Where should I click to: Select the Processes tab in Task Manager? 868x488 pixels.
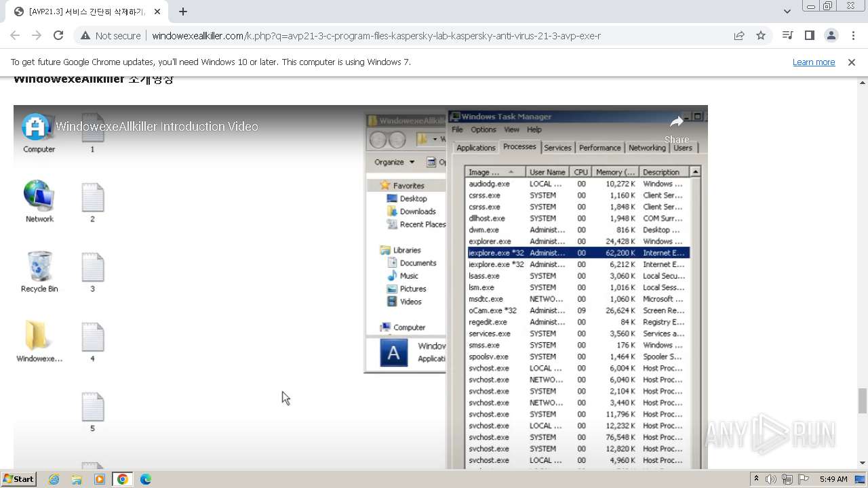(x=520, y=146)
